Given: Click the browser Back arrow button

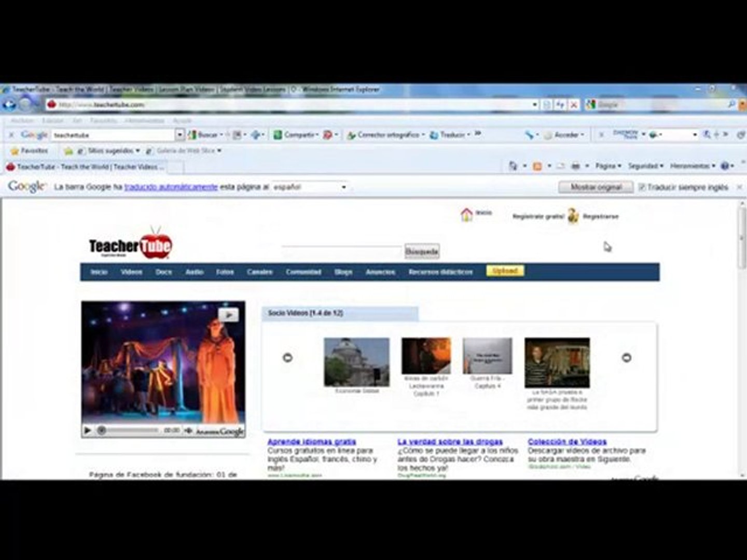Looking at the screenshot, I should click(x=9, y=104).
